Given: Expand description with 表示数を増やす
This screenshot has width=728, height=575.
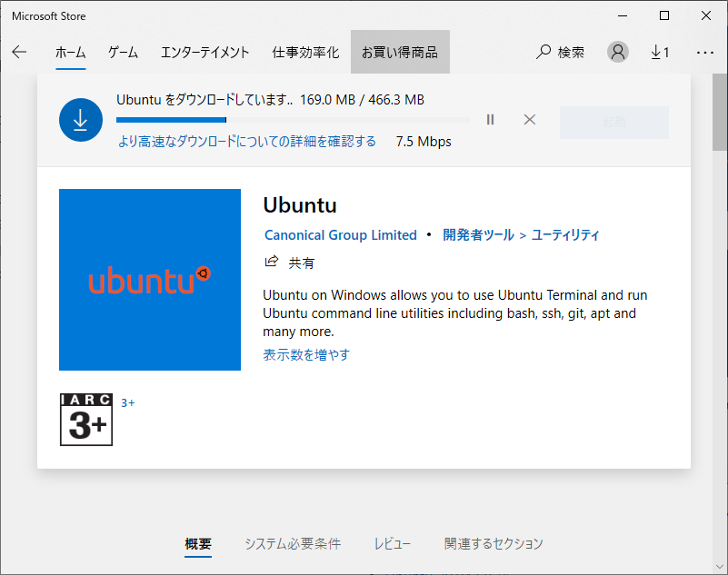Looking at the screenshot, I should (306, 355).
